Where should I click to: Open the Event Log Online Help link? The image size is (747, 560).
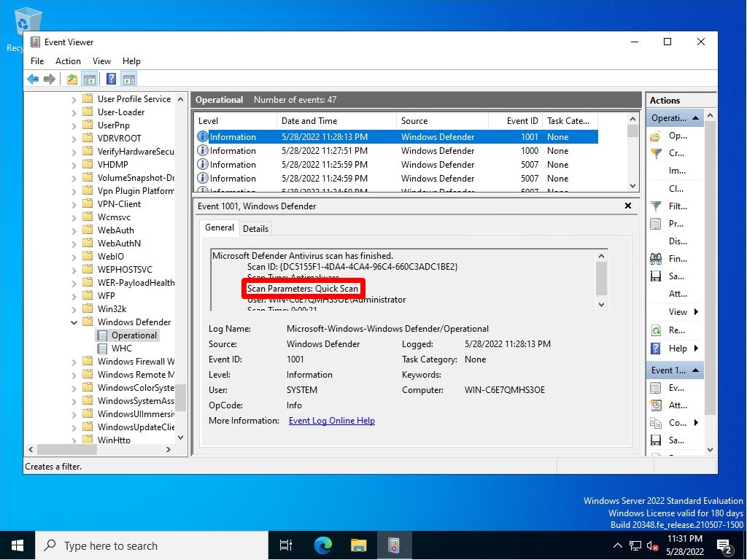coord(332,421)
